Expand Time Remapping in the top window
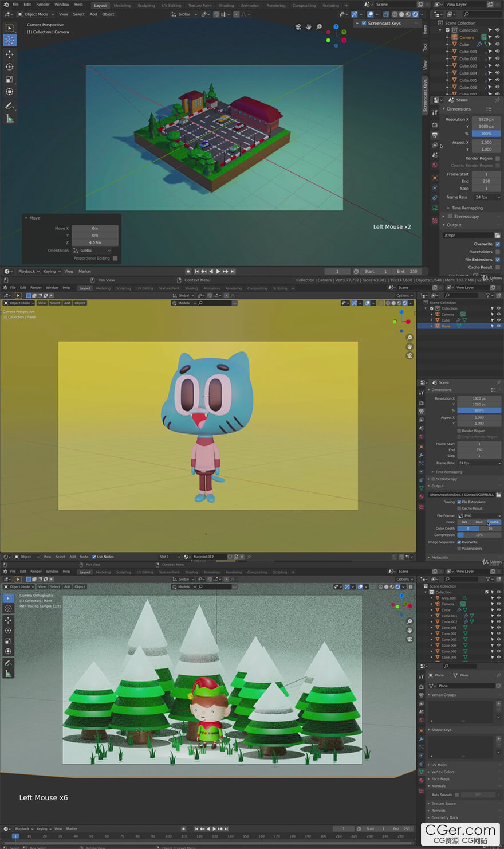Screen dimensions: 504x849 point(467,208)
